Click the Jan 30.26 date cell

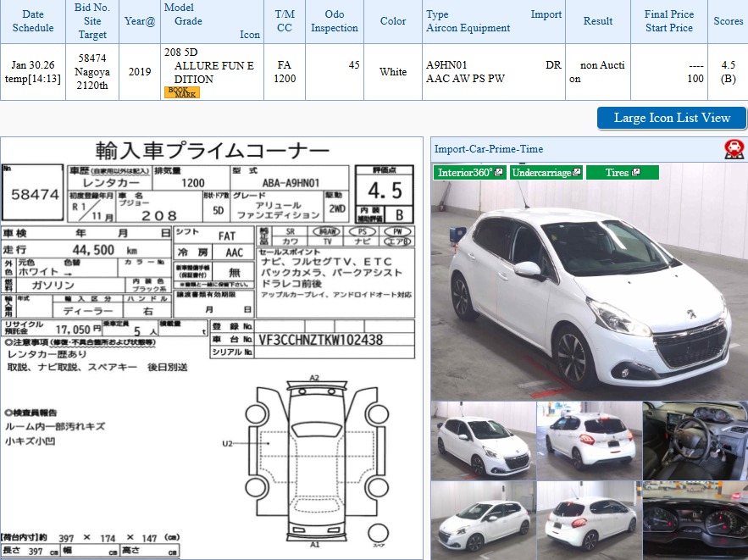pos(33,71)
